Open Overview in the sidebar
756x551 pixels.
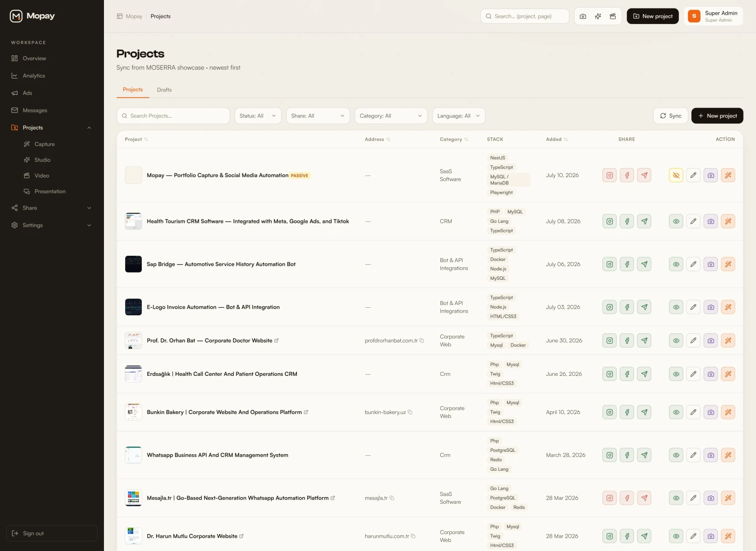pos(52,59)
